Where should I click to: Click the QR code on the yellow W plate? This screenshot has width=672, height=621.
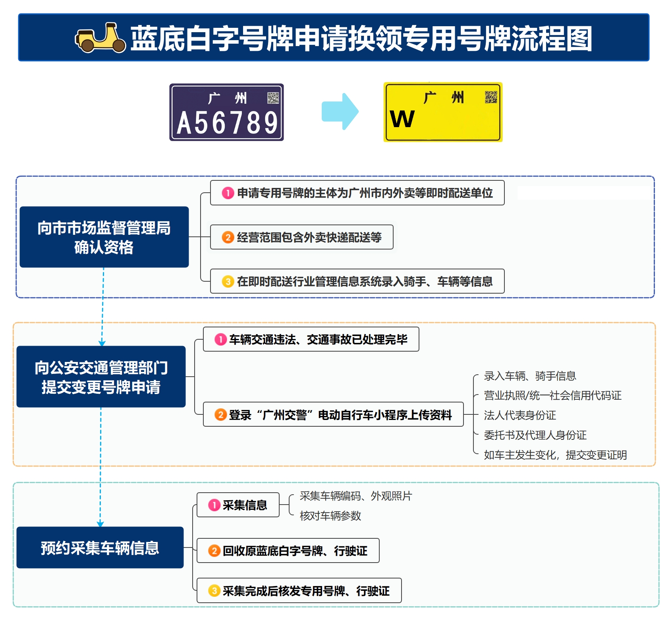click(490, 97)
